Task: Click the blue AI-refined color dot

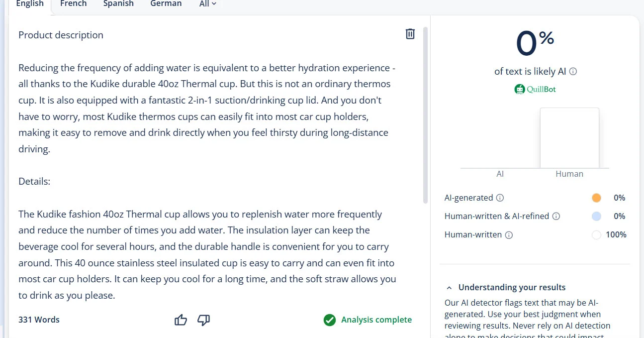Action: pos(596,217)
